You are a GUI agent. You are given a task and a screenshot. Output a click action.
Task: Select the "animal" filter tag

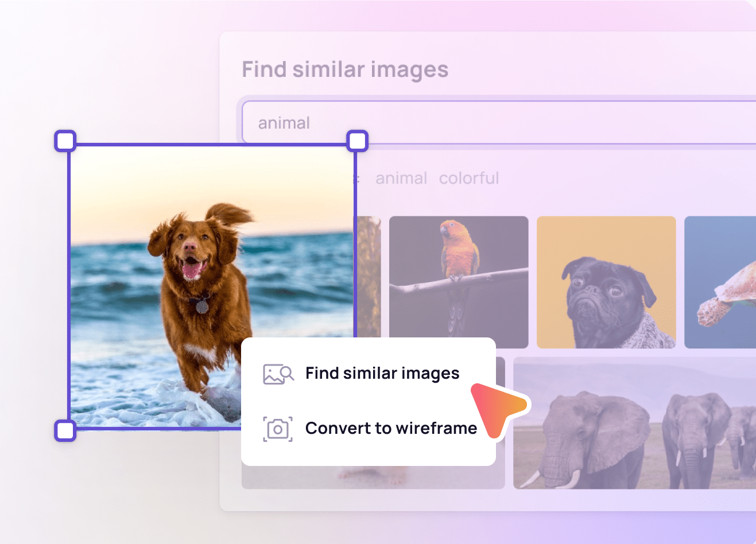401,178
